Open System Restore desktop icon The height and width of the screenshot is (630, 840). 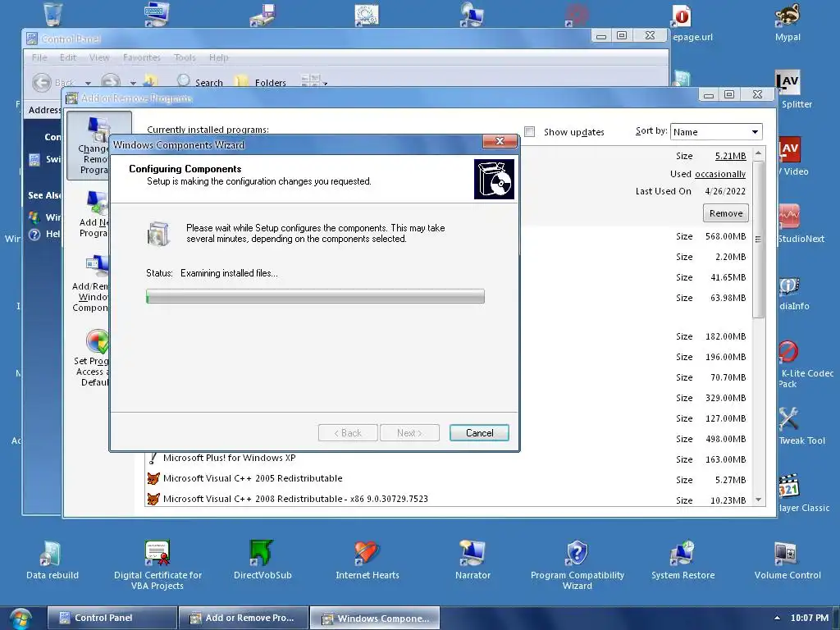pyautogui.click(x=682, y=560)
